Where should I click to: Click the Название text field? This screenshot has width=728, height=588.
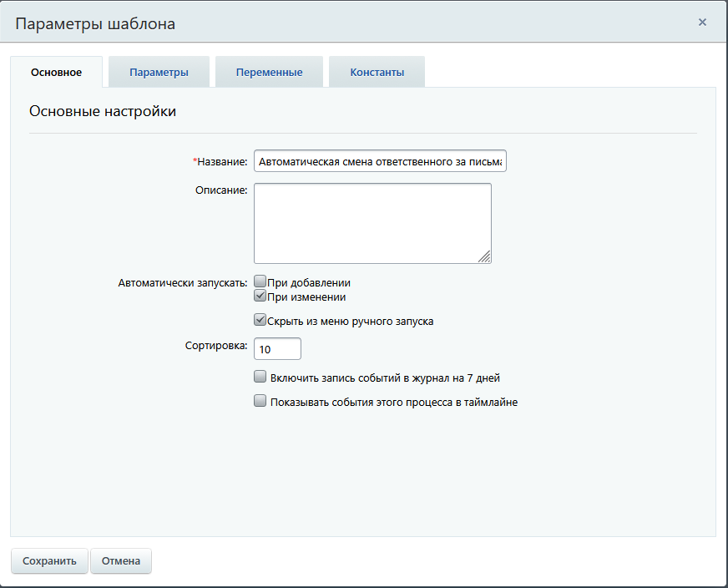(x=380, y=161)
